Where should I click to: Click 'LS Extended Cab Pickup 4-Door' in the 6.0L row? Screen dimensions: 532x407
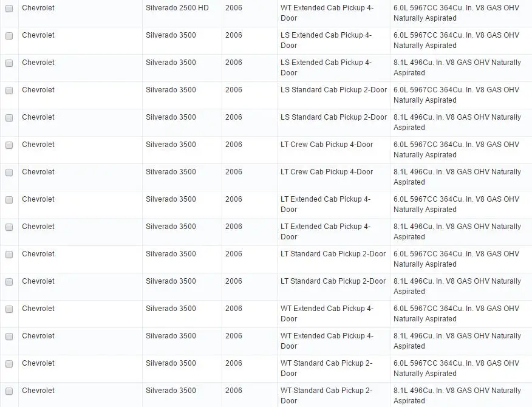coord(326,40)
